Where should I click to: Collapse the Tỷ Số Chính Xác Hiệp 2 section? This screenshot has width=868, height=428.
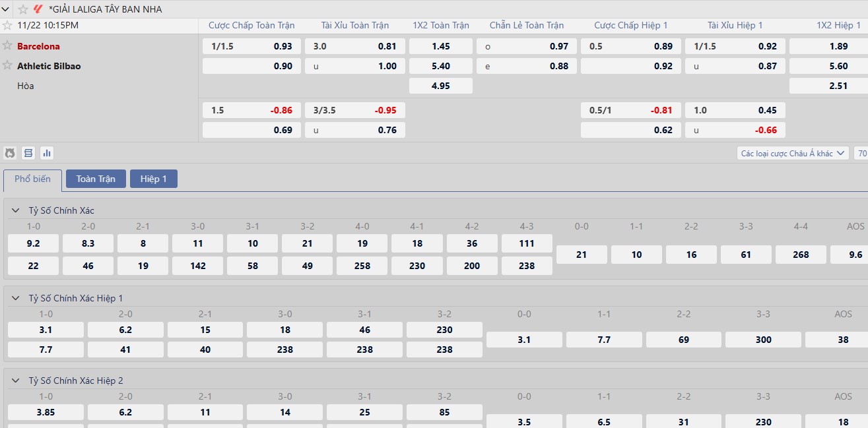point(15,381)
